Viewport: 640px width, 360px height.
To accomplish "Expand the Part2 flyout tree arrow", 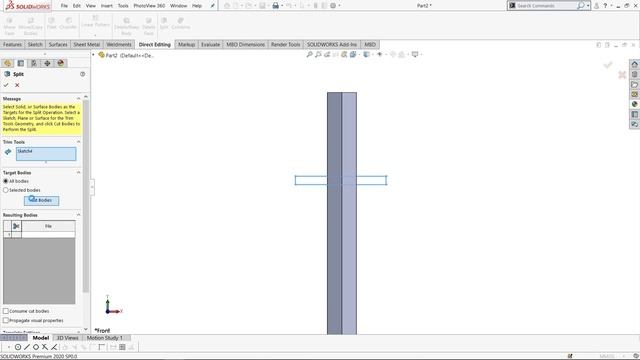I will (x=93, y=55).
